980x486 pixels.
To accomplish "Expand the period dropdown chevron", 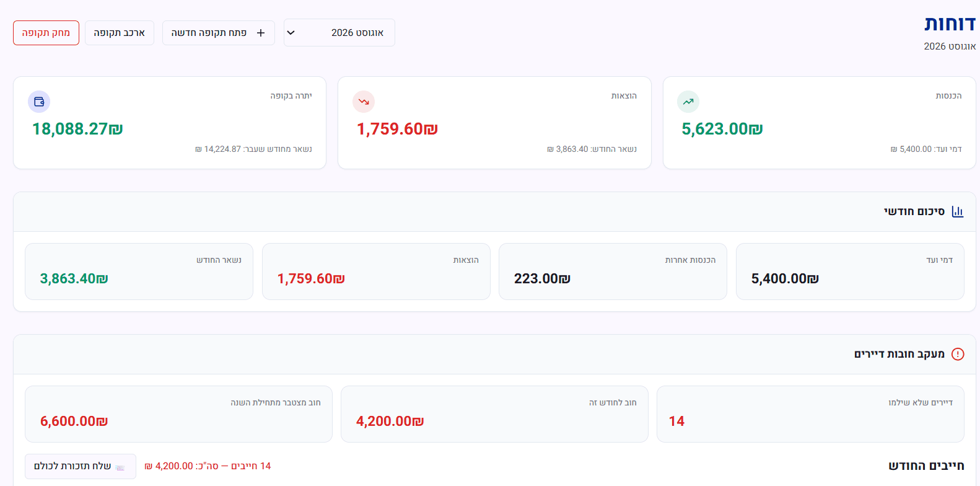I will 291,33.
